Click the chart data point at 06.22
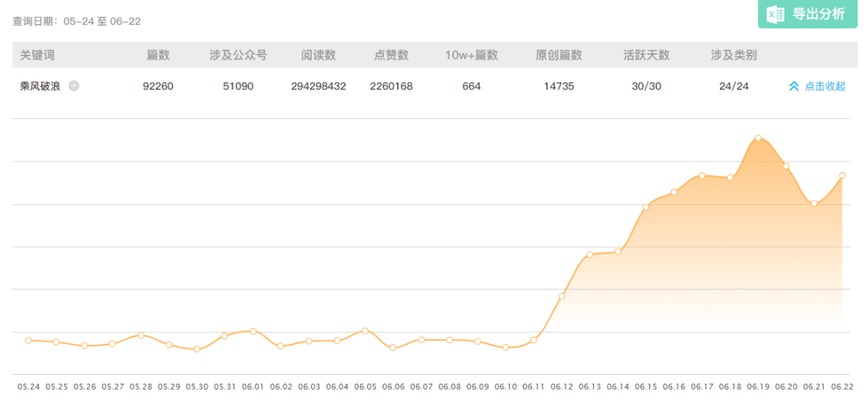 click(842, 175)
